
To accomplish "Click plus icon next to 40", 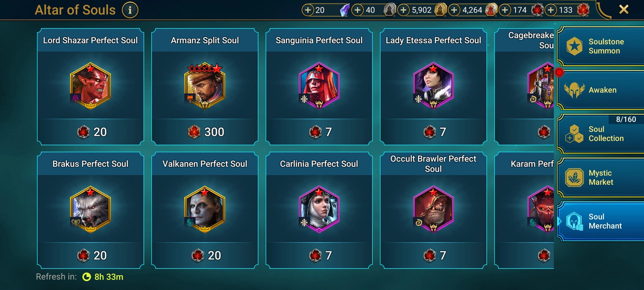I will click(x=357, y=10).
